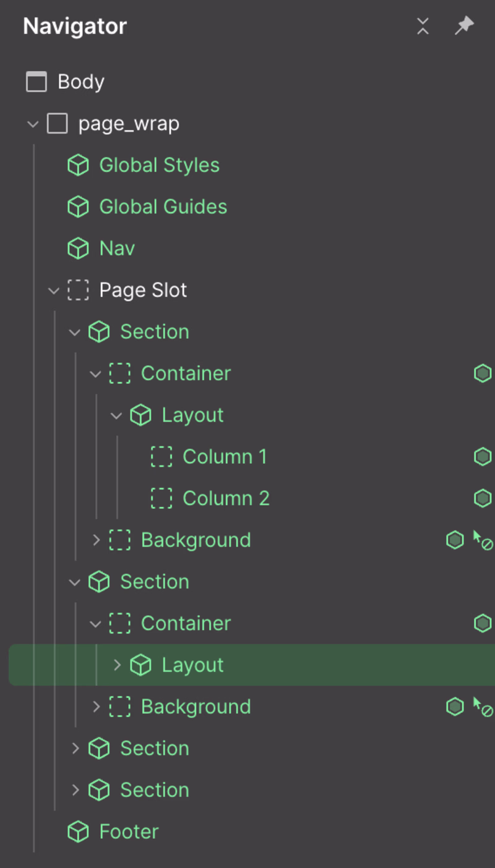
Task: Expand the highlighted Layout component
Action: (117, 665)
